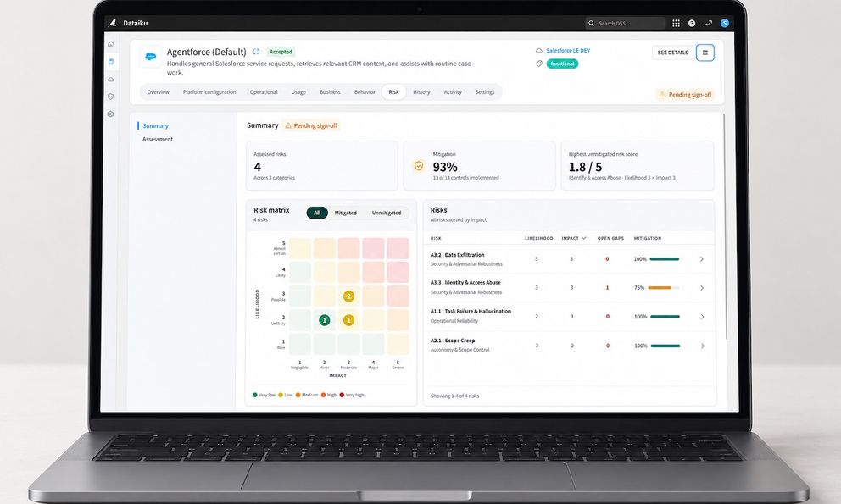Select yellow risk bubble 1 in Unlikely row
Viewport: 841px width, 504px height.
click(348, 320)
